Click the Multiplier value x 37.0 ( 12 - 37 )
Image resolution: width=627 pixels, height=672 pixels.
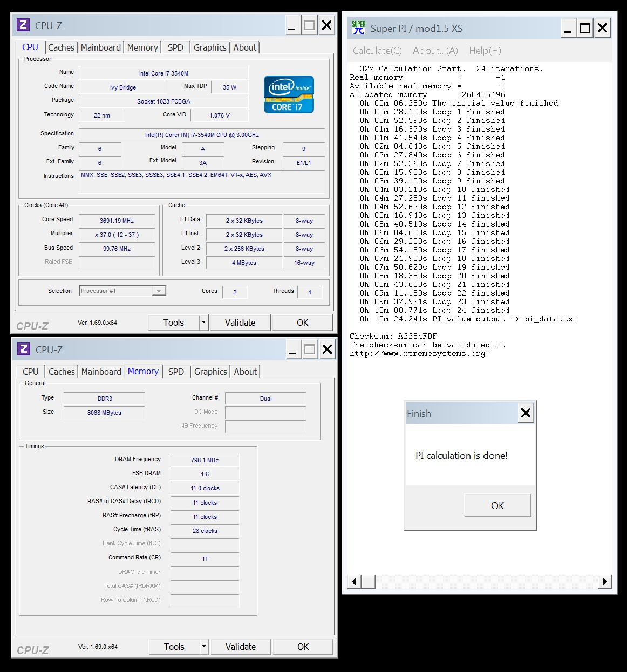point(117,235)
